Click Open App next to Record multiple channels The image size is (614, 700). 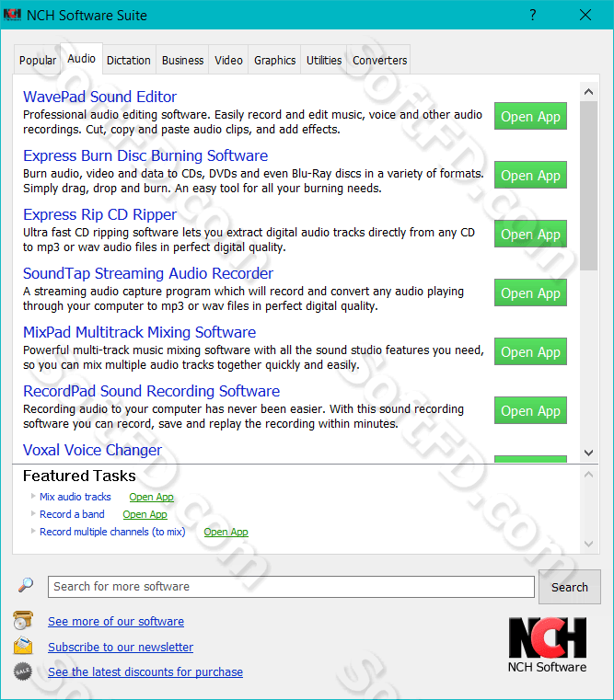226,532
